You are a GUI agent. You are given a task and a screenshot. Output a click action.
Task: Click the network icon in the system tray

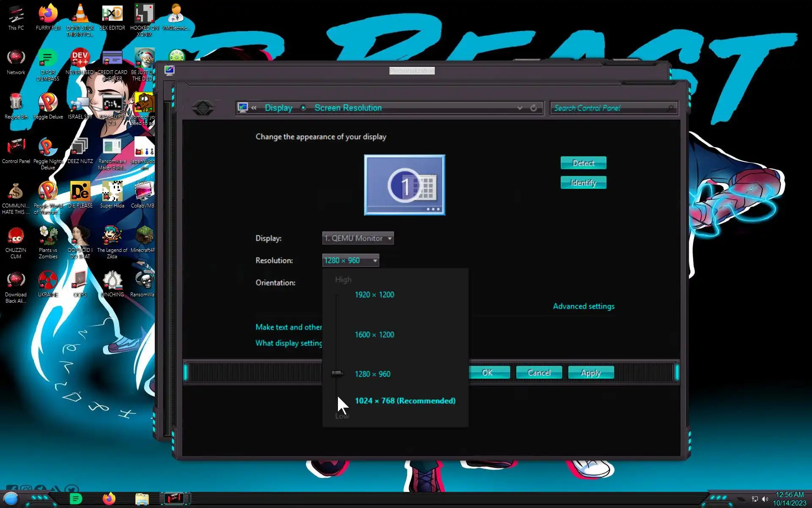pyautogui.click(x=755, y=499)
